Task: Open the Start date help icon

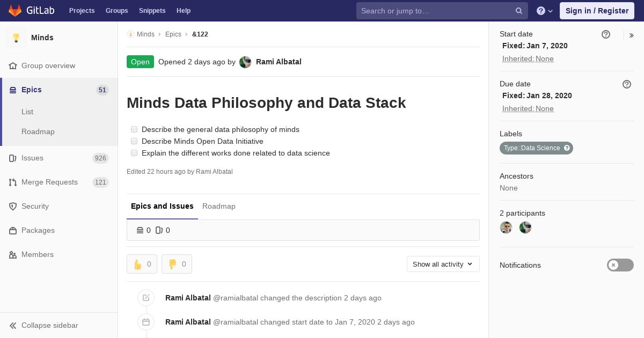Action: 606,34
